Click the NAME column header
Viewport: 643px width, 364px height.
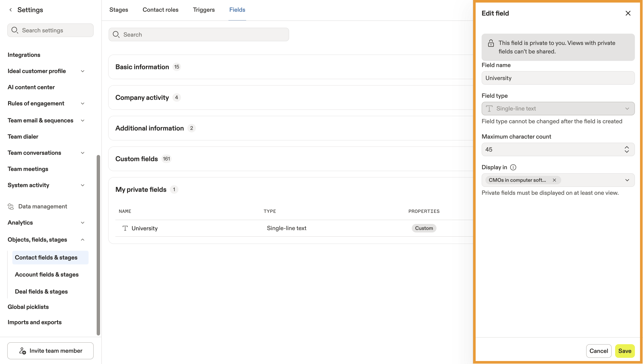click(x=125, y=212)
